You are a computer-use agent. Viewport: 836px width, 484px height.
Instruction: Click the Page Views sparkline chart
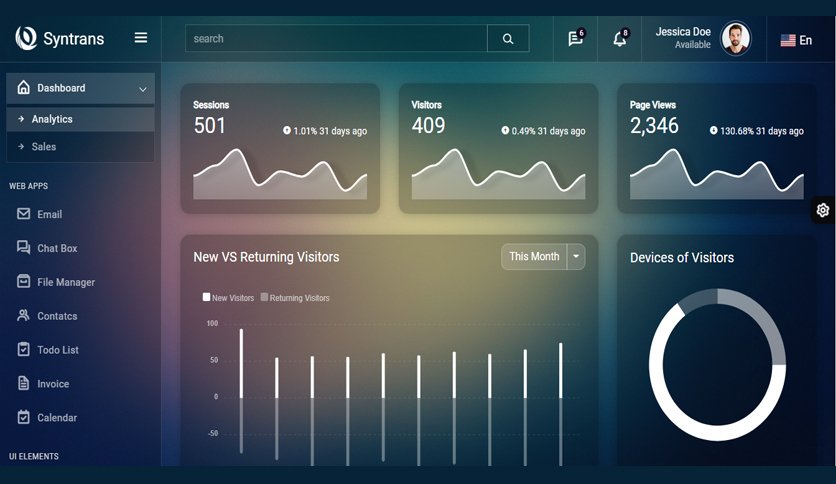click(x=717, y=174)
